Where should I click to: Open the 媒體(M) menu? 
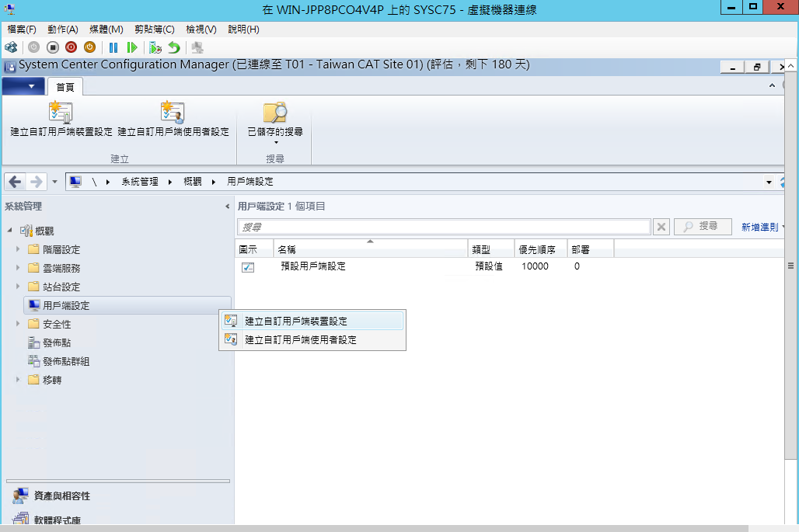pos(106,30)
